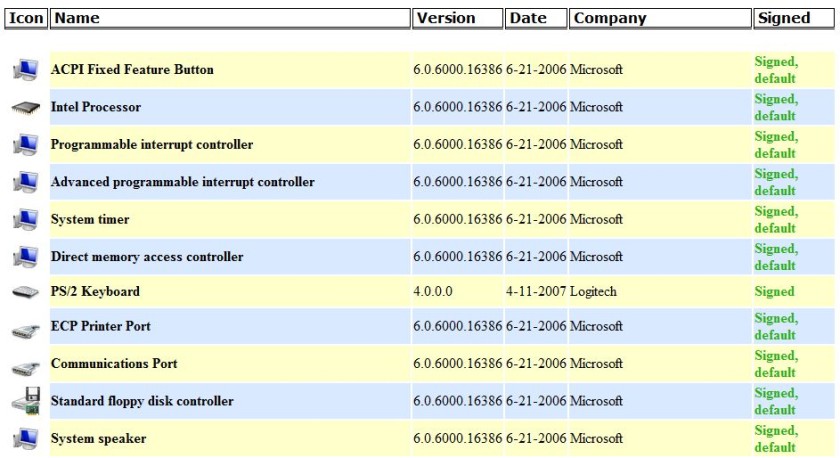Click Microsoft in the ECP Printer Port row
This screenshot has height=458, width=840.
tap(596, 326)
